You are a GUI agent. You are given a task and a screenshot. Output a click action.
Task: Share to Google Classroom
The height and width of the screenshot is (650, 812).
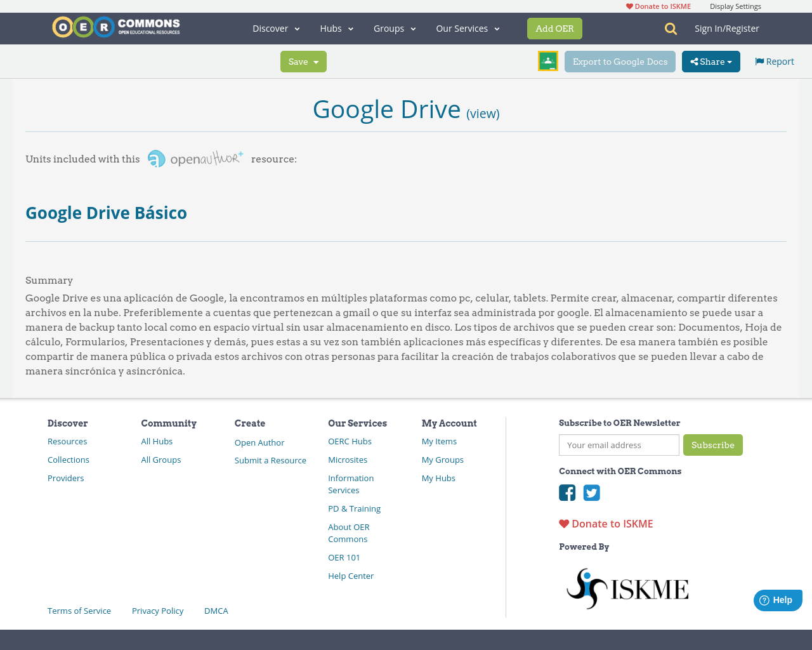(547, 60)
